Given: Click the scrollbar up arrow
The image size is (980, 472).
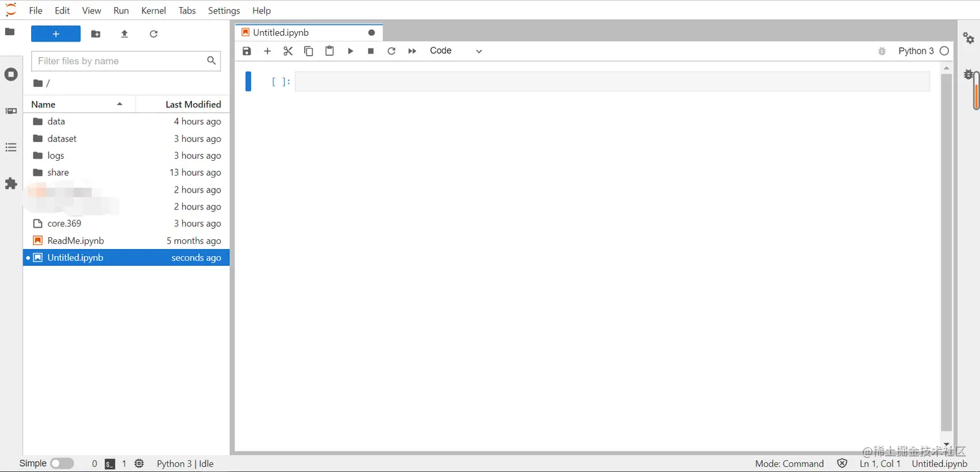Looking at the screenshot, I should click(946, 67).
